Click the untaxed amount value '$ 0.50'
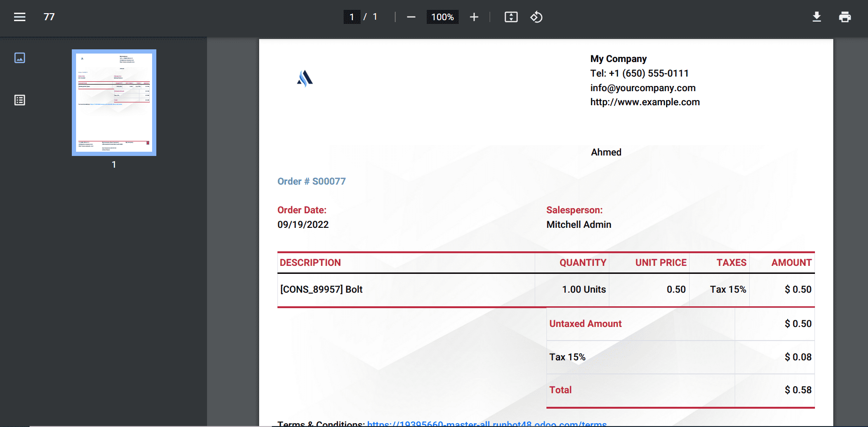This screenshot has height=427, width=868. 798,324
